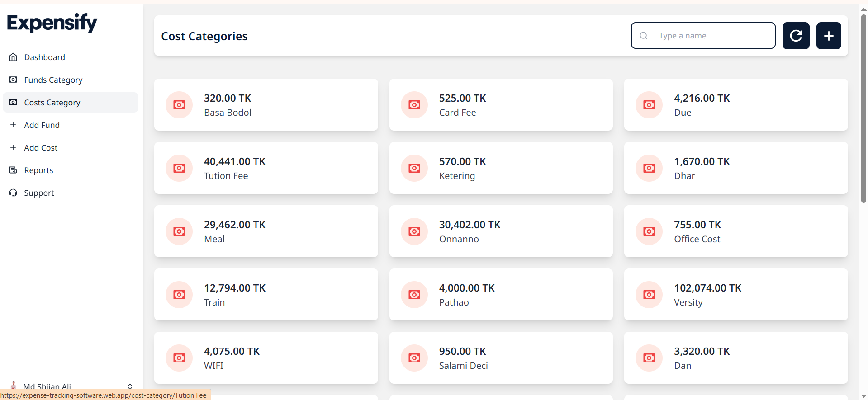The image size is (868, 400).
Task: Click the Tution Fee card icon
Action: [179, 168]
